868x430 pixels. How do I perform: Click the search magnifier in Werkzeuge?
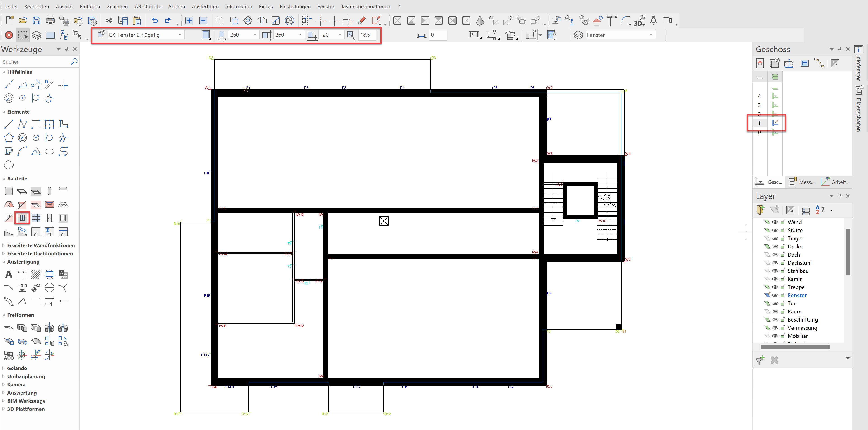coord(74,62)
